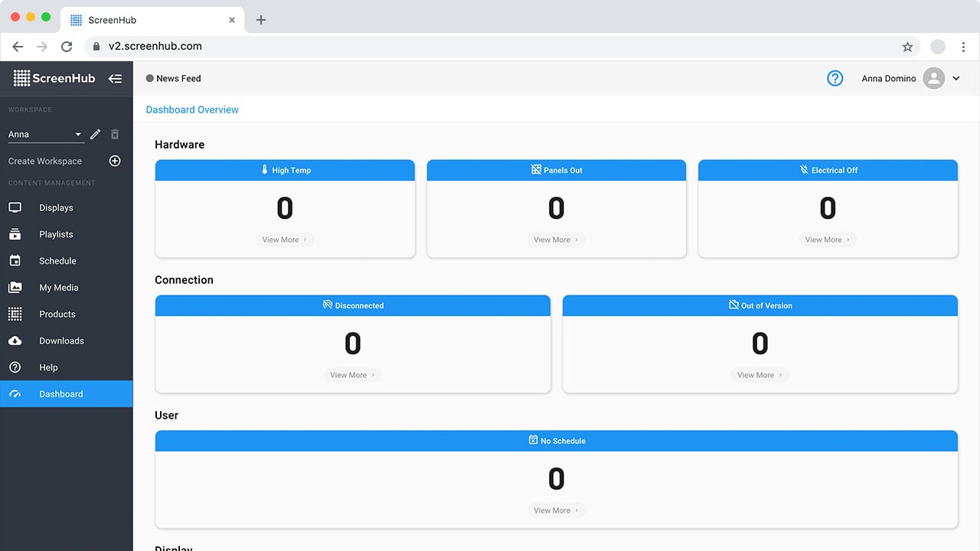The width and height of the screenshot is (980, 551).
Task: Click the My Media gallery icon
Action: [x=15, y=288]
